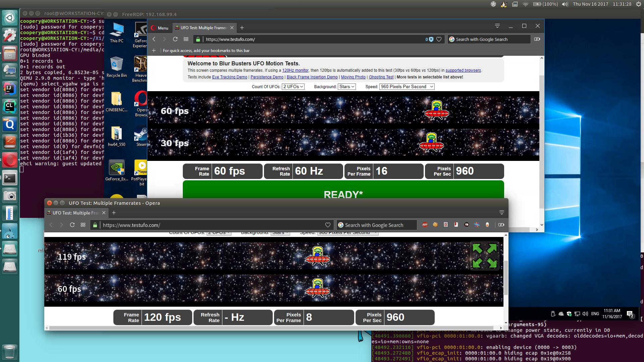The height and width of the screenshot is (362, 644).
Task: Open the Background Stars dropdown
Action: click(x=346, y=86)
